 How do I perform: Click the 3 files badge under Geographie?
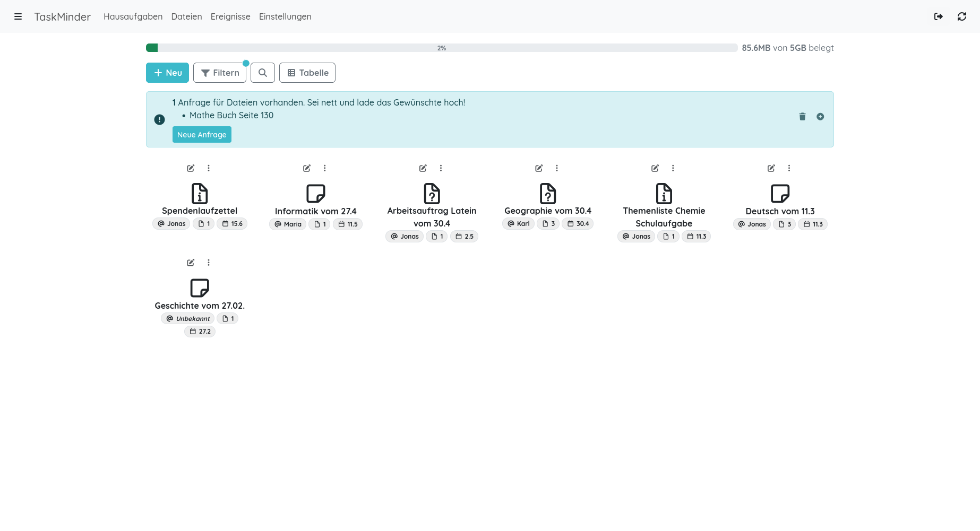[x=548, y=224]
